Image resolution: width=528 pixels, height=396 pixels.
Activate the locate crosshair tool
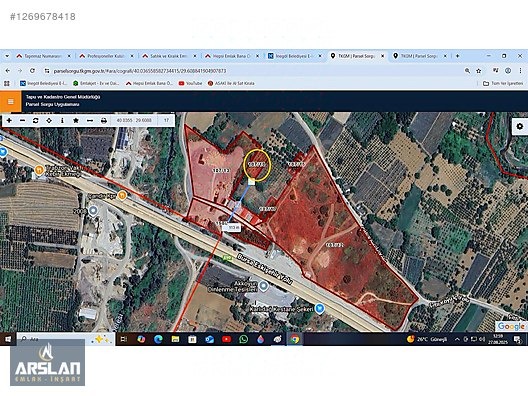pyautogui.click(x=49, y=121)
